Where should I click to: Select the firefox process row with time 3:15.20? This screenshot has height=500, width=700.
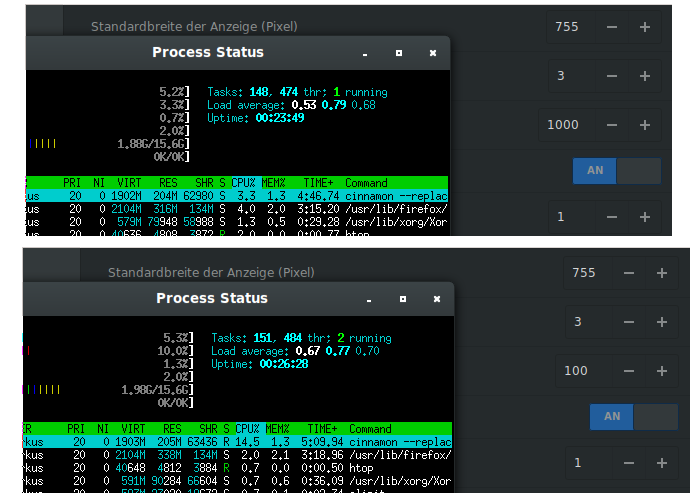pos(237,209)
